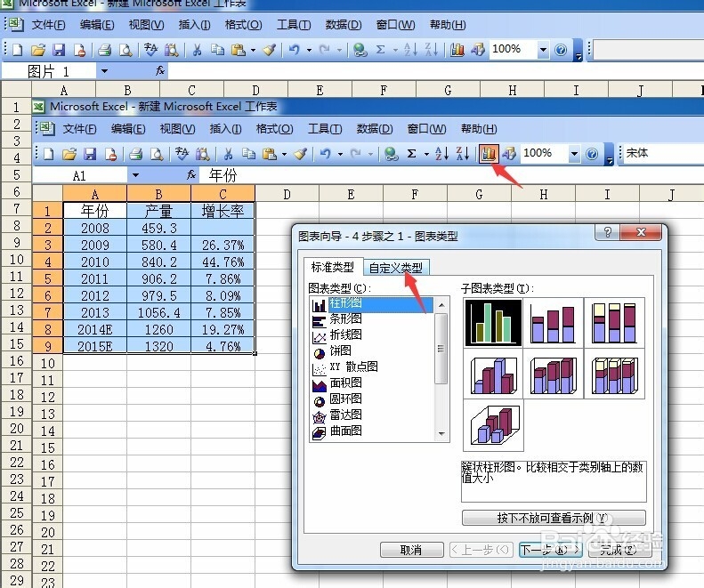704x588 pixels.
Task: Click the chart type list scroll down arrow
Action: tap(441, 433)
